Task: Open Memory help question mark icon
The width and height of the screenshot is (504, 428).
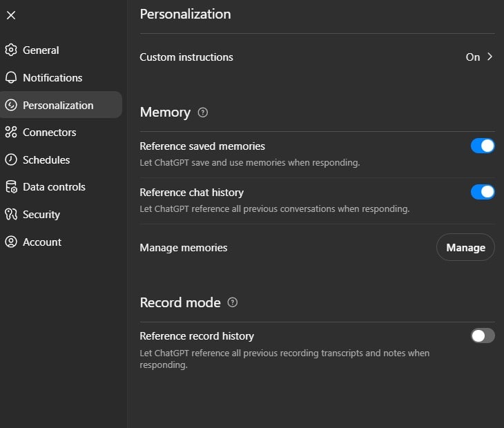Action: point(202,113)
